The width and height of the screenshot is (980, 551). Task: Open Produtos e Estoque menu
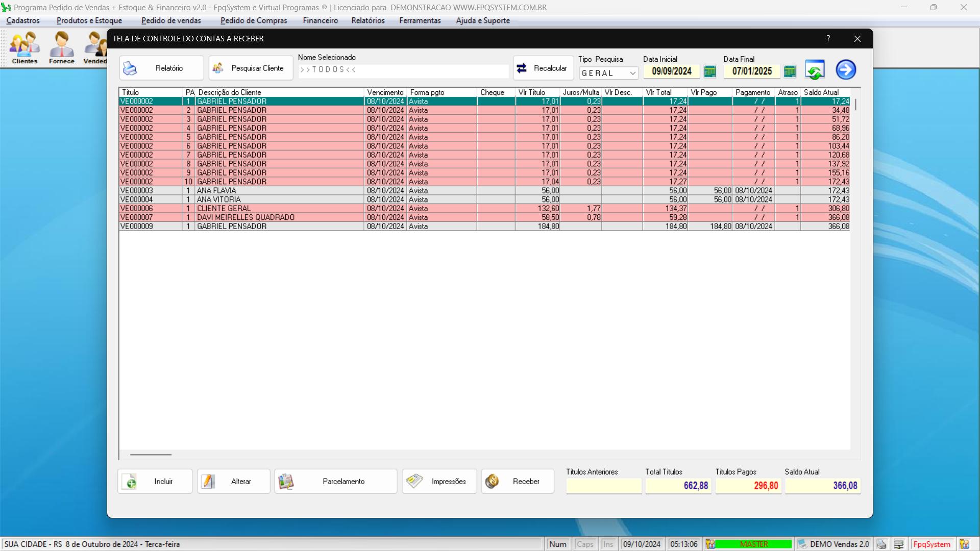[x=89, y=20]
